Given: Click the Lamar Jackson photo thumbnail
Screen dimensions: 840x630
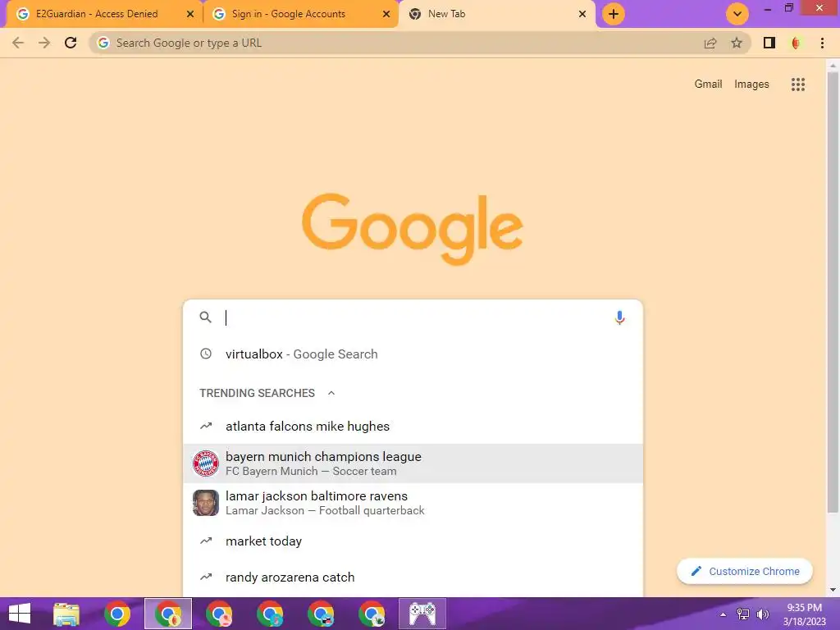Looking at the screenshot, I should [x=206, y=503].
